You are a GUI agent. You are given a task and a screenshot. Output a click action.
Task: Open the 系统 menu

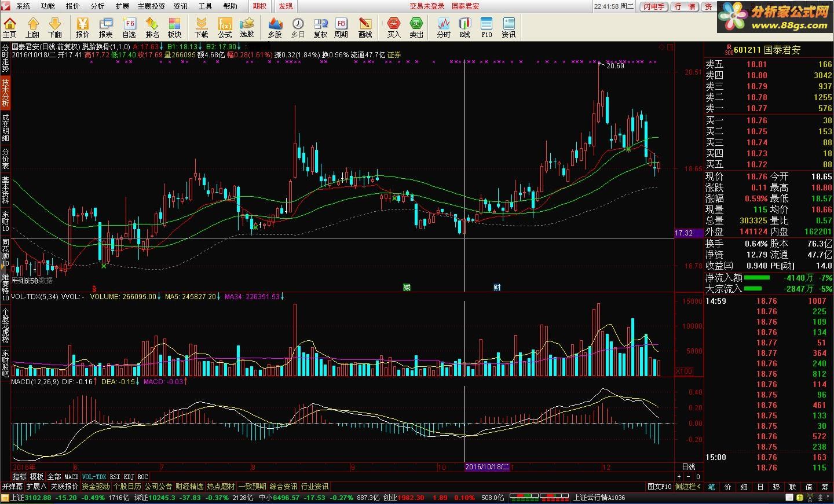click(23, 6)
